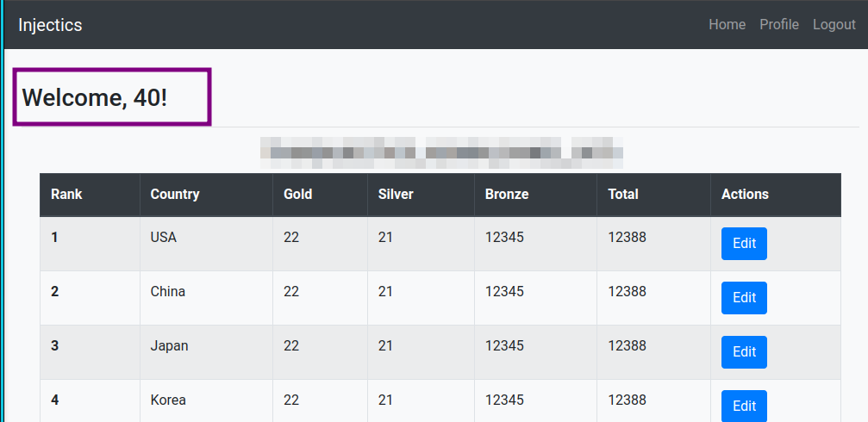
Task: Select the Korea country cell
Action: [168, 400]
